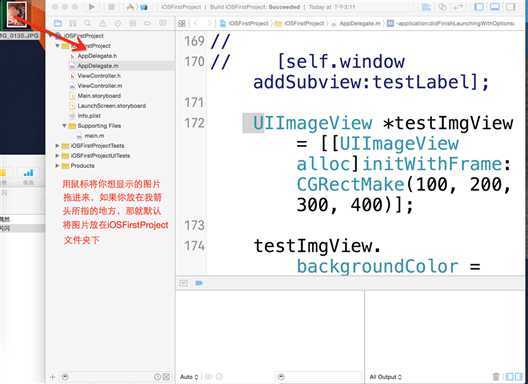Toggle the Navigator panel visibility

click(479, 7)
